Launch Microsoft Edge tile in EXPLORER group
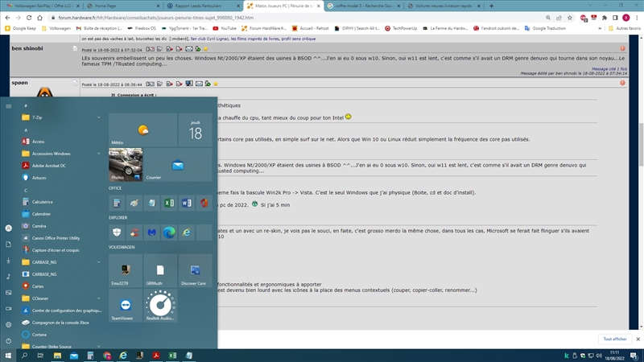 (x=169, y=232)
